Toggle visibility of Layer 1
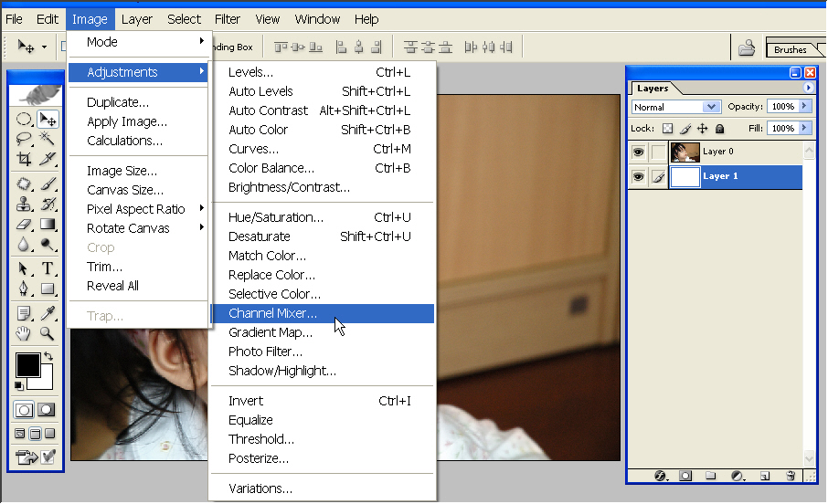 [x=639, y=176]
